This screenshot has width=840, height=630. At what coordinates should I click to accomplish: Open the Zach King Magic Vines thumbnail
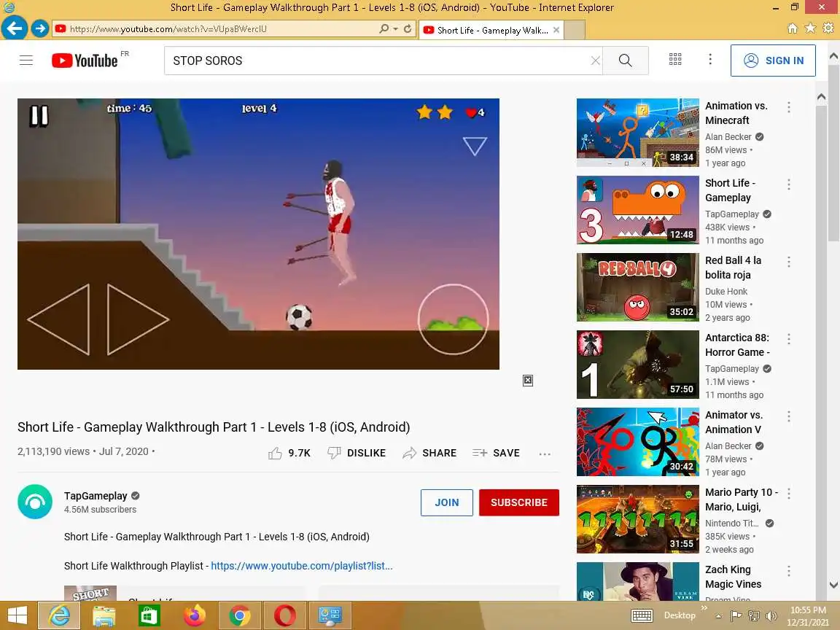point(637,581)
